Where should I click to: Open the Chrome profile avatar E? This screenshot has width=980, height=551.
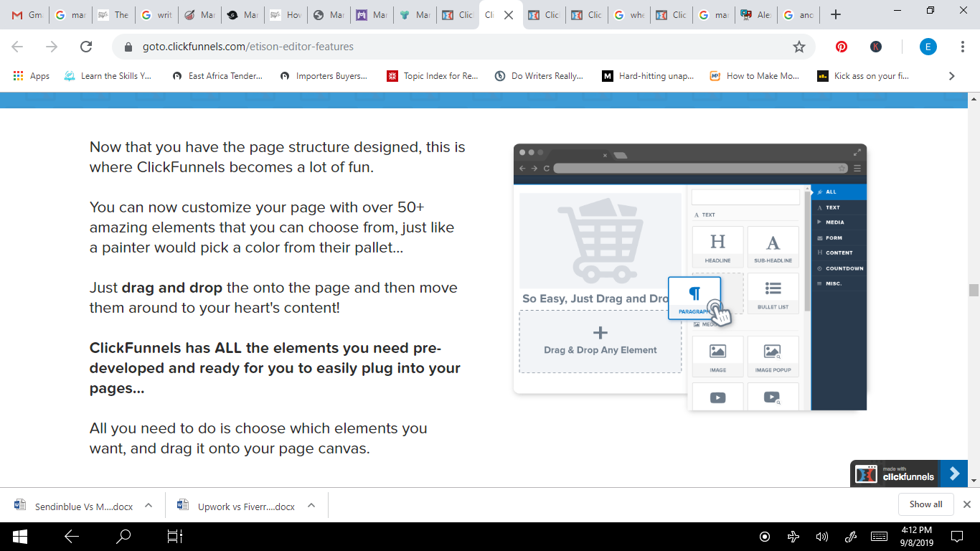click(x=928, y=47)
